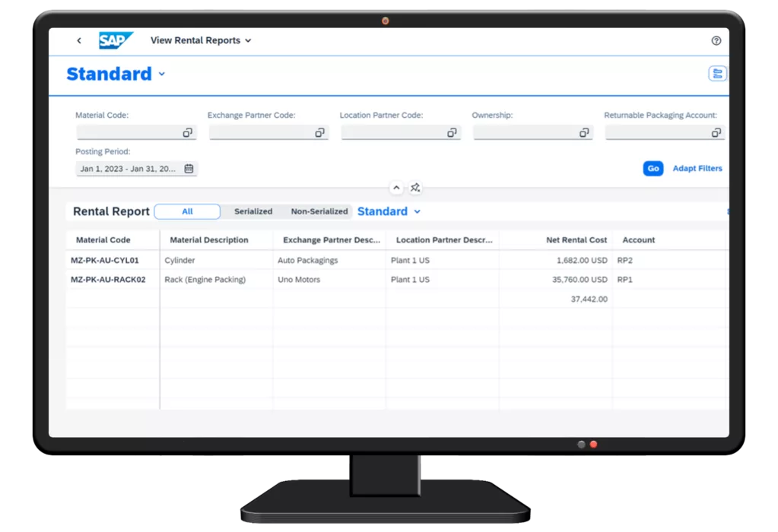Viewport: 778px width, 532px height.
Task: Open Returnable Packaging Account value help icon
Action: (x=716, y=133)
